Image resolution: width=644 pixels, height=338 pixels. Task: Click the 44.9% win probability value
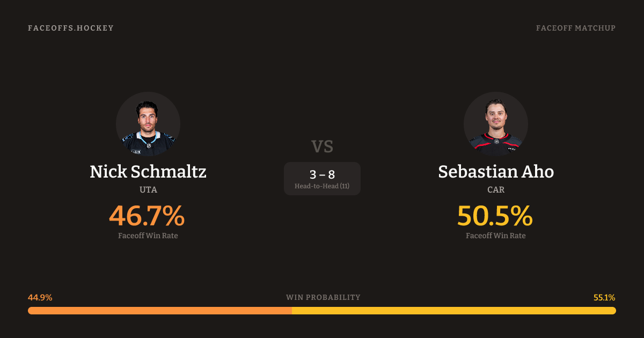(40, 298)
